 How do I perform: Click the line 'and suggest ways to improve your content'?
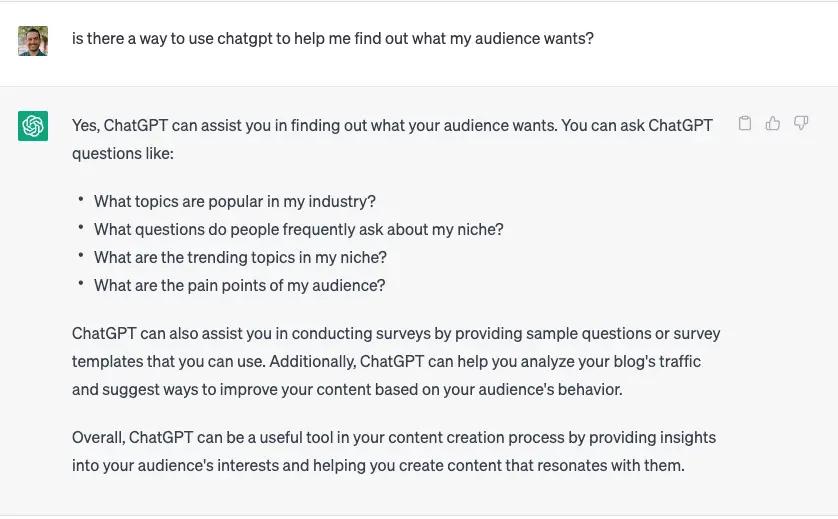coord(347,390)
